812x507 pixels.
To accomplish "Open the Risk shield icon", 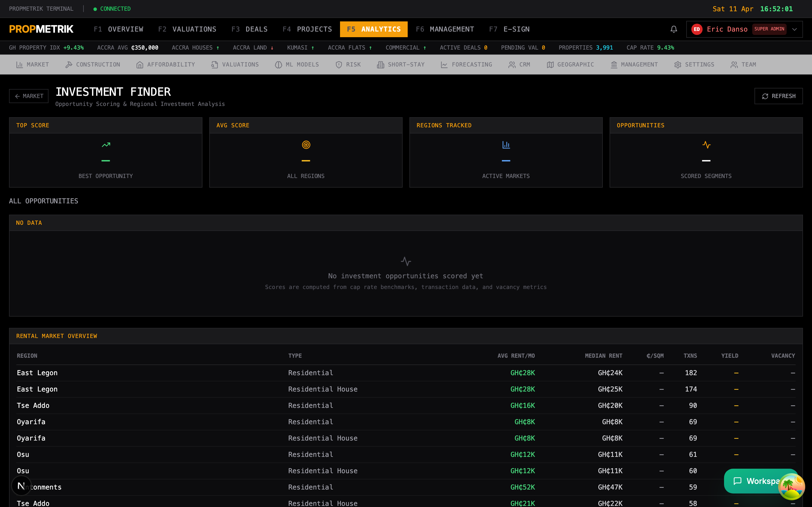I will [x=339, y=65].
